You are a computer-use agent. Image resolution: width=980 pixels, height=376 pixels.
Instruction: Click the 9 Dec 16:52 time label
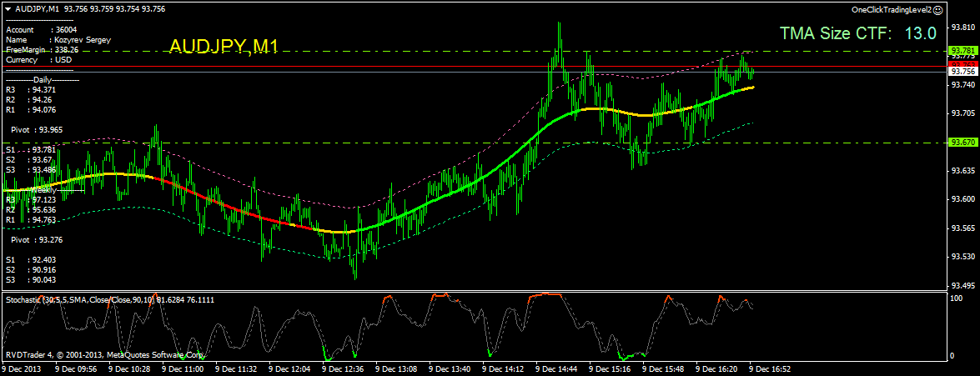click(771, 370)
